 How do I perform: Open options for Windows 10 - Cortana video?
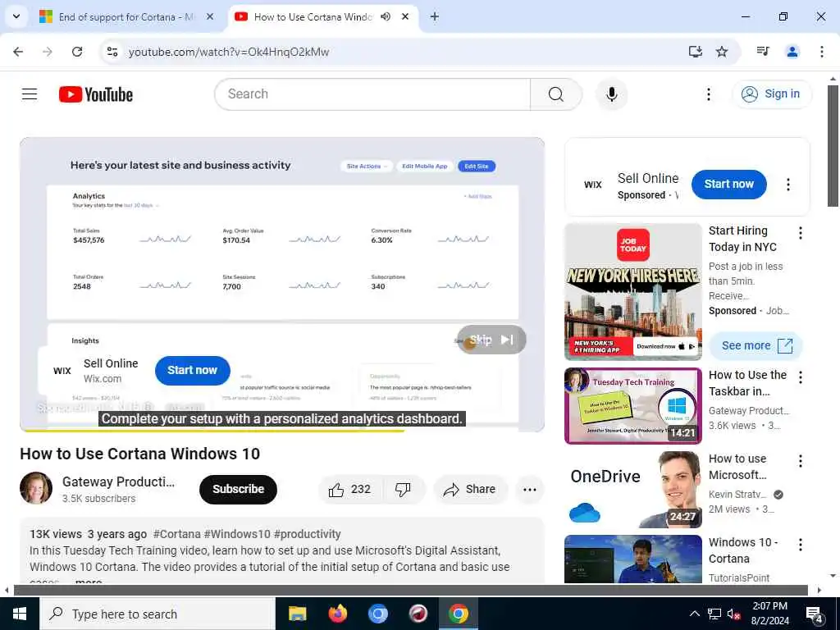[800, 545]
